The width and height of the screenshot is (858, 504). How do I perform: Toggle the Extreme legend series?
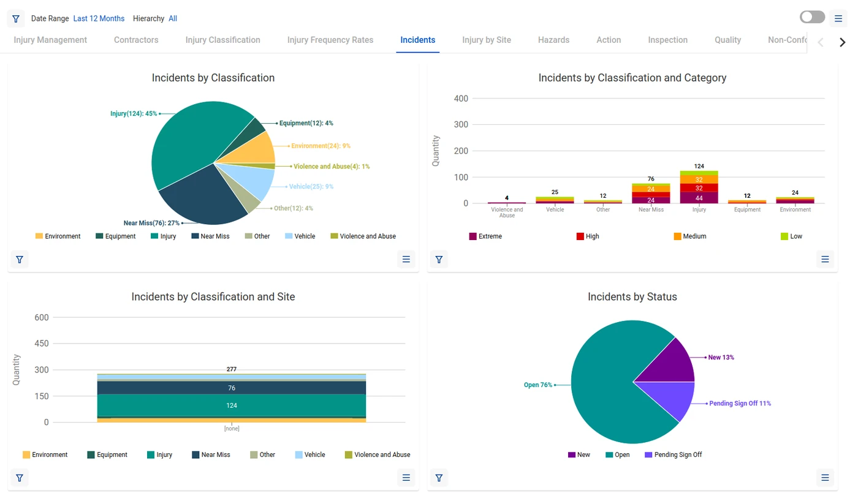pos(485,236)
